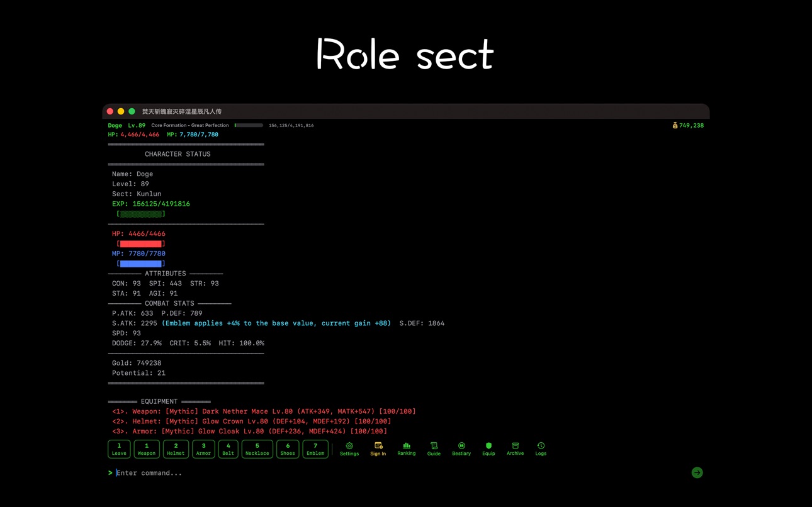
Task: Click the CRIT: 5.5% stat
Action: [x=190, y=343]
